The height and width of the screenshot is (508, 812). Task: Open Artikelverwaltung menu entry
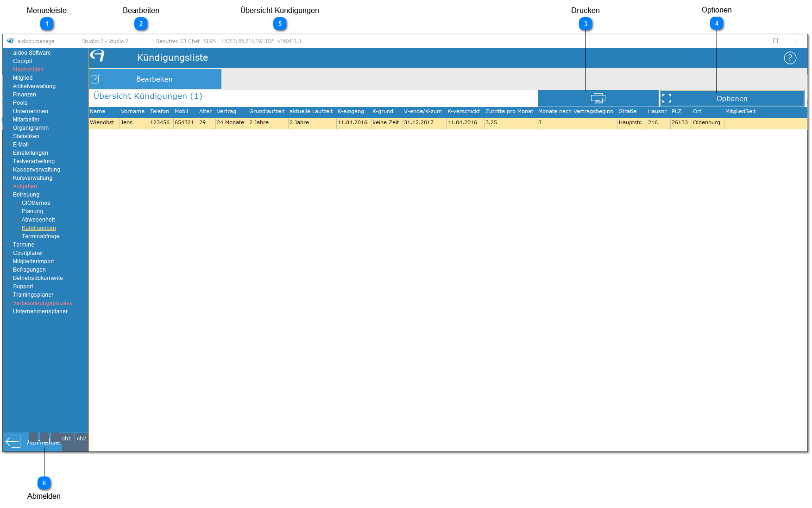point(34,86)
